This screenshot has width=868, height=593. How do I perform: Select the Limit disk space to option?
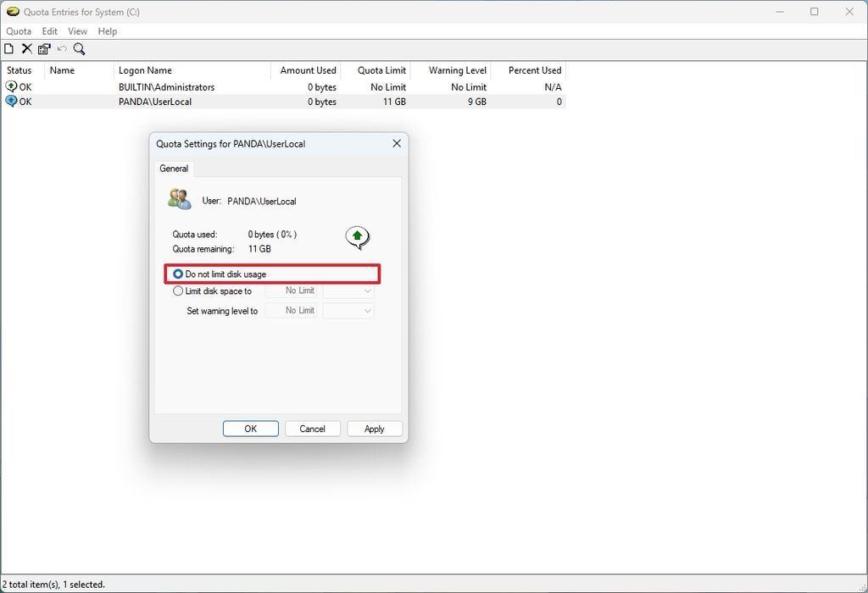click(x=178, y=291)
